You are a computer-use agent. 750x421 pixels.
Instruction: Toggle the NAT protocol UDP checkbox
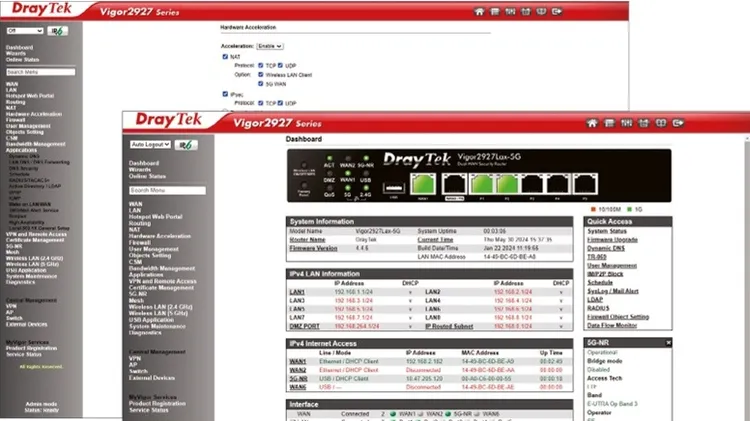click(x=280, y=66)
